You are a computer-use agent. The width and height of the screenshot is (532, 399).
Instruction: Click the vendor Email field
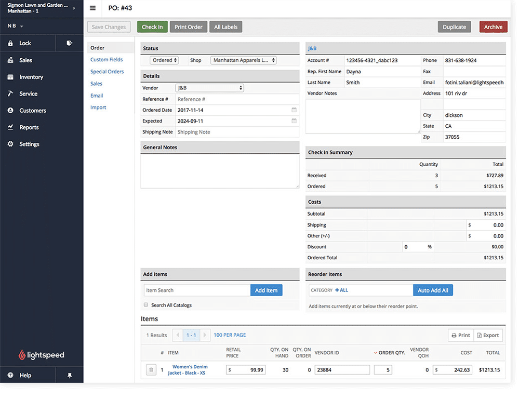coord(474,83)
